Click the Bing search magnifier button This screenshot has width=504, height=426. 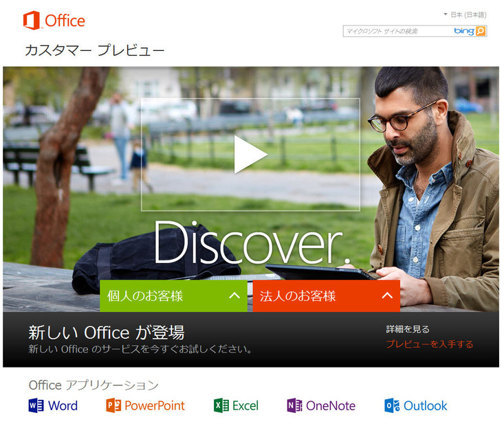(x=481, y=31)
